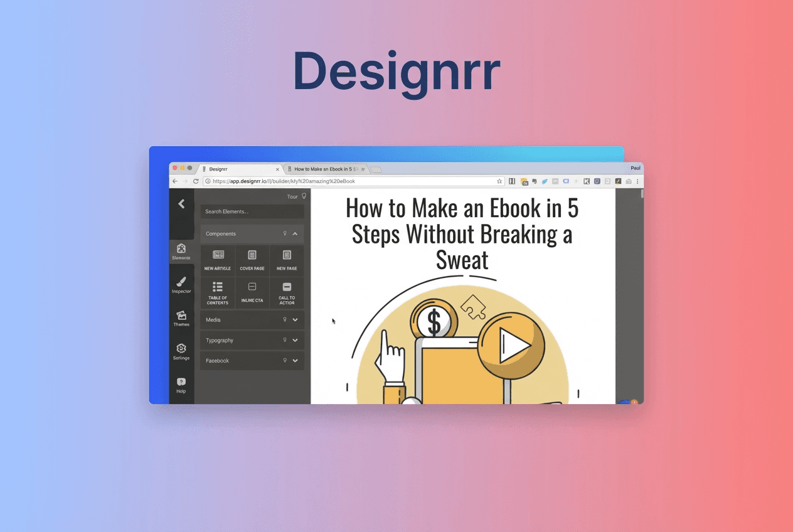Switch to the Designrr browser tab

(x=216, y=169)
